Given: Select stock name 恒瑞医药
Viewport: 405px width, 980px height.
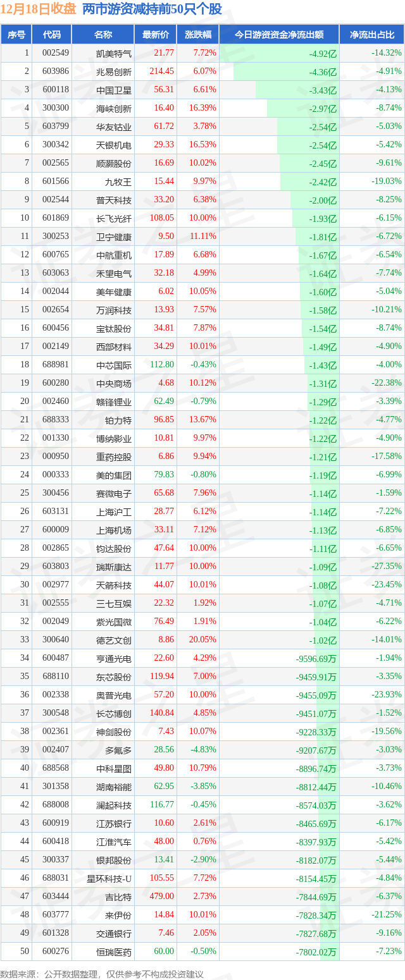Looking at the screenshot, I should [x=114, y=952].
